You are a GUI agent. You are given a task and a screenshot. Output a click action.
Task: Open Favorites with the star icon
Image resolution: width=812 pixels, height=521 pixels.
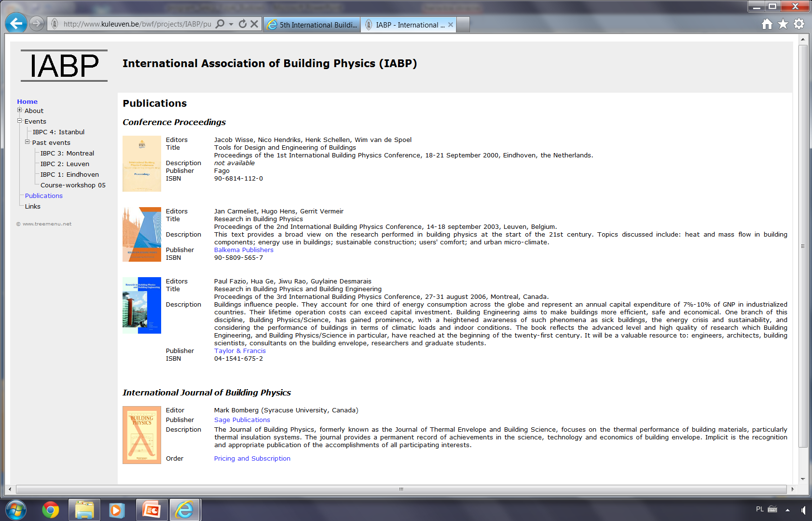tap(783, 24)
